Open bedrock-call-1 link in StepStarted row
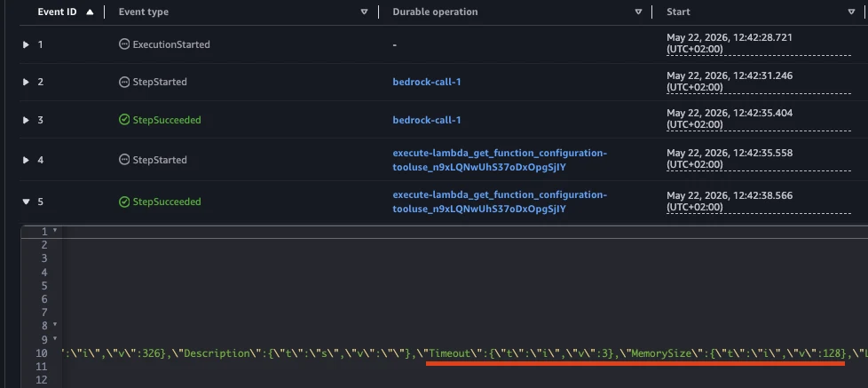 pyautogui.click(x=427, y=82)
